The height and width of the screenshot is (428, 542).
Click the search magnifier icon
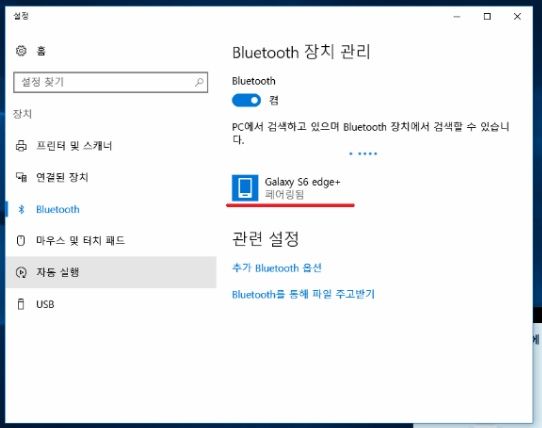(199, 82)
